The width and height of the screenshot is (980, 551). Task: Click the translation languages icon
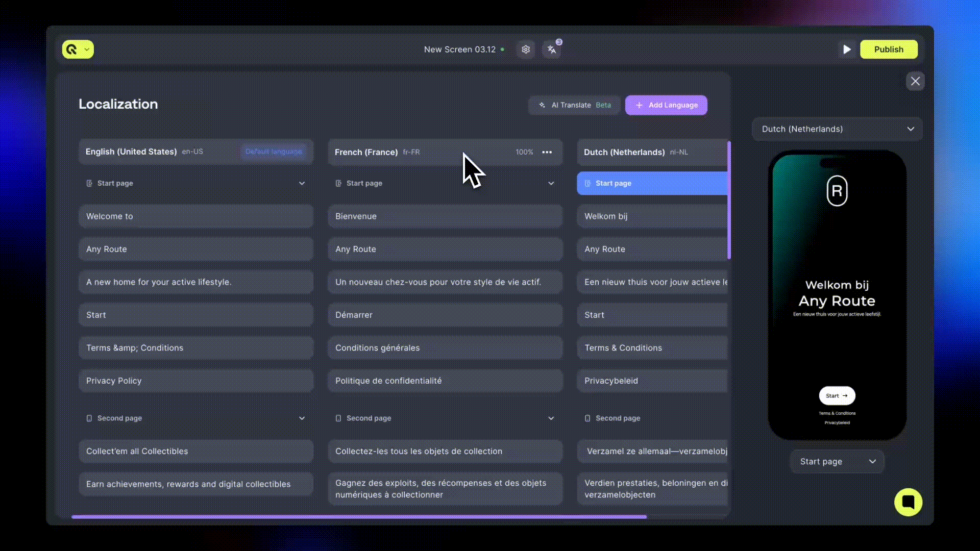[x=552, y=49]
